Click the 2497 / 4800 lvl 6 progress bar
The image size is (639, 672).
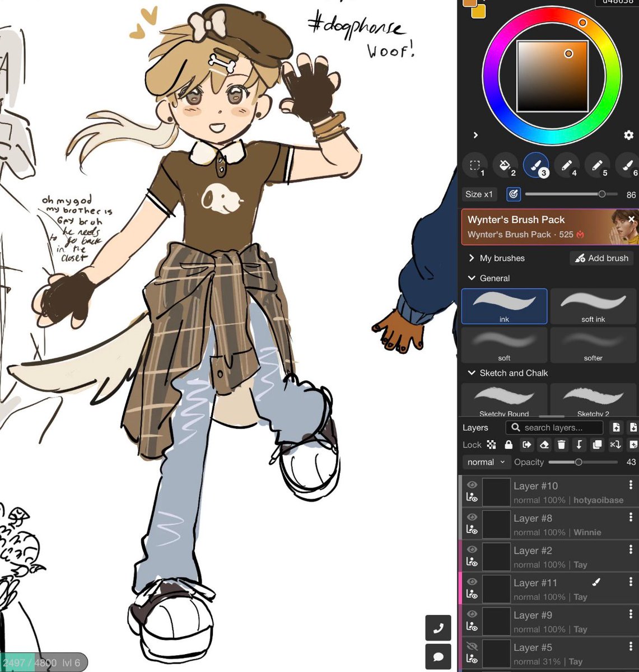tap(44, 662)
